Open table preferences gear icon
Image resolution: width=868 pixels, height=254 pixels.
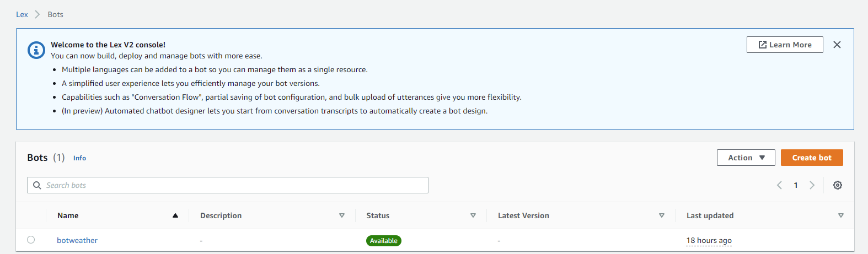[837, 185]
